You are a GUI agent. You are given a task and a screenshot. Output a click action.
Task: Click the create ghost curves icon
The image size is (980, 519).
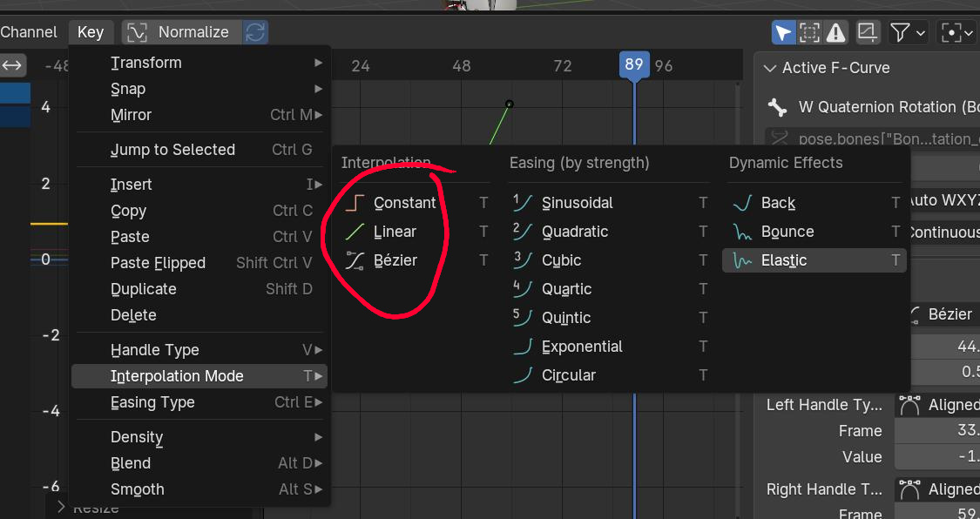coord(868,32)
